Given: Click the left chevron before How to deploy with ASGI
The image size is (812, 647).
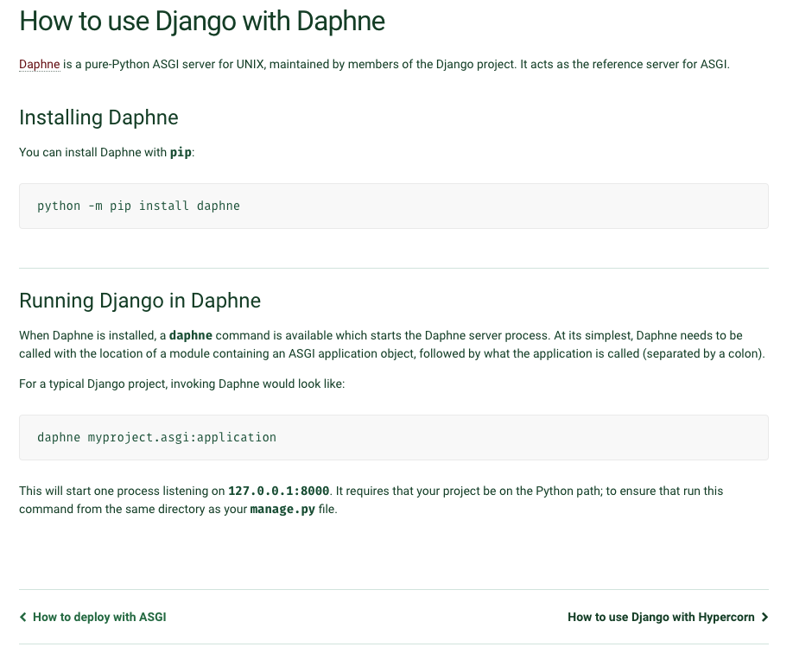Looking at the screenshot, I should [22, 617].
